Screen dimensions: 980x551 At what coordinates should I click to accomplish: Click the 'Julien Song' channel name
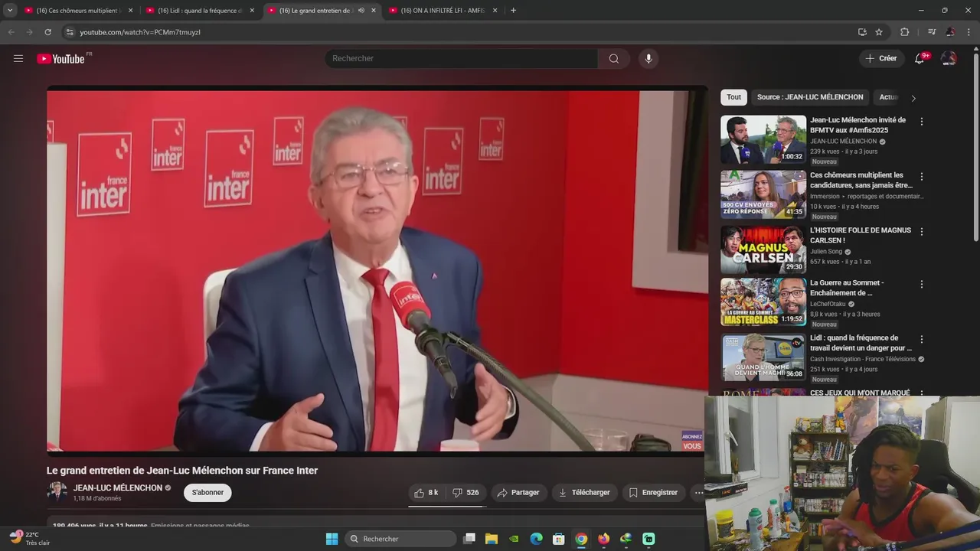tap(826, 251)
